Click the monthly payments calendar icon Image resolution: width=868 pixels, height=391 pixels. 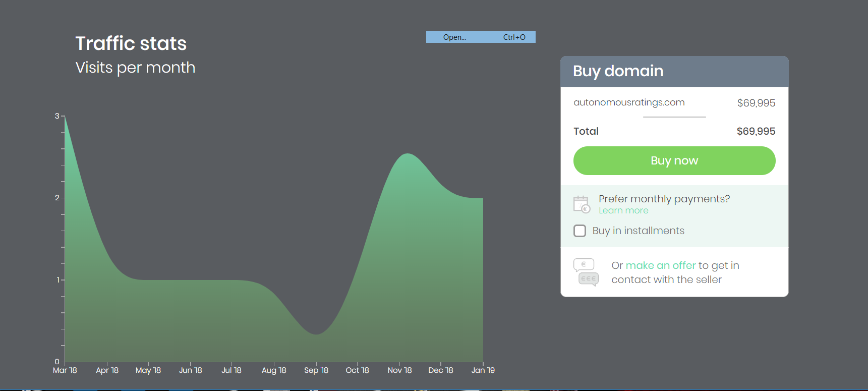(582, 204)
